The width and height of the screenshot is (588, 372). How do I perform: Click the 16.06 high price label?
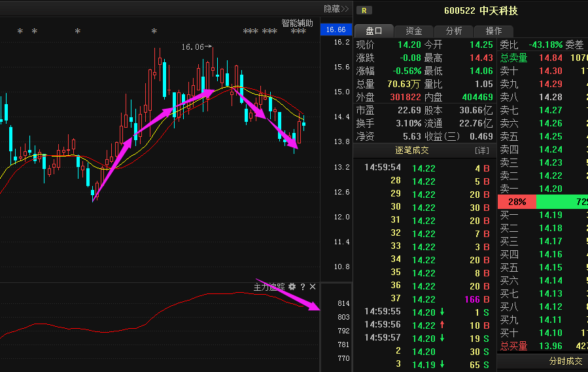click(192, 47)
